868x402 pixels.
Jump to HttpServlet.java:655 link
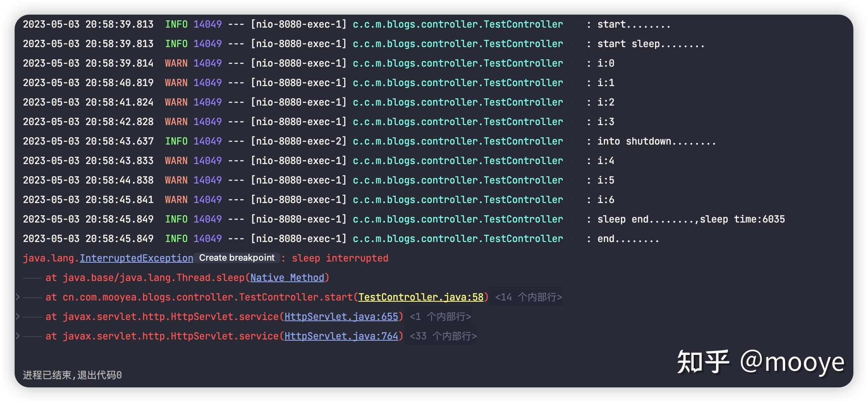[x=341, y=317]
